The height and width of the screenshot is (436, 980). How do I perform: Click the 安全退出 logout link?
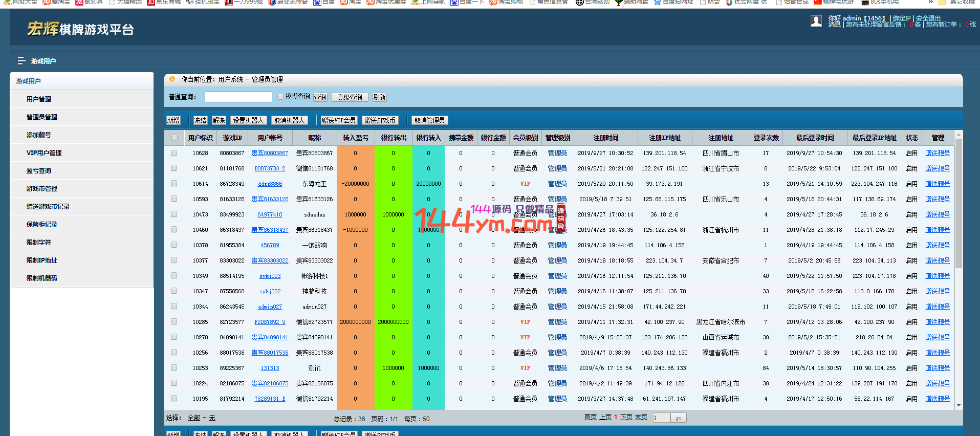(928, 18)
